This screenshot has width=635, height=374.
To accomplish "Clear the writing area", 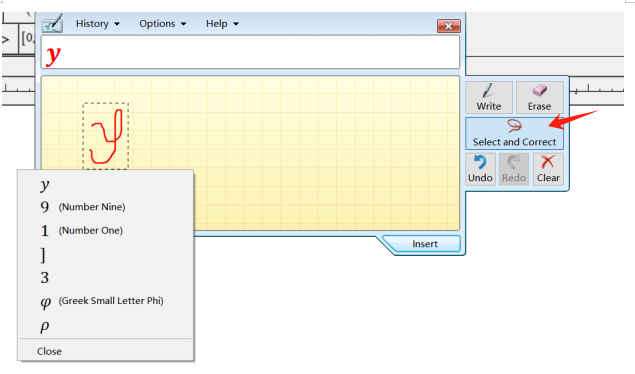I will coord(548,169).
